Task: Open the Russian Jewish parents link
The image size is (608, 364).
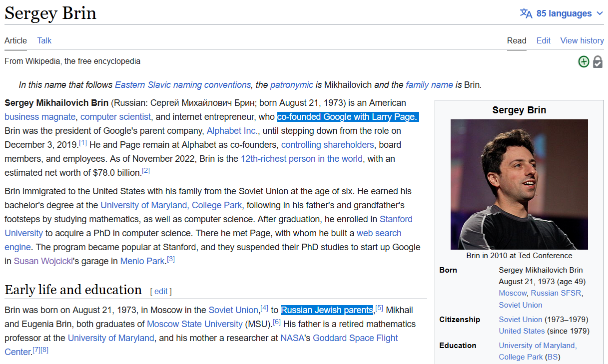Action: pos(327,310)
